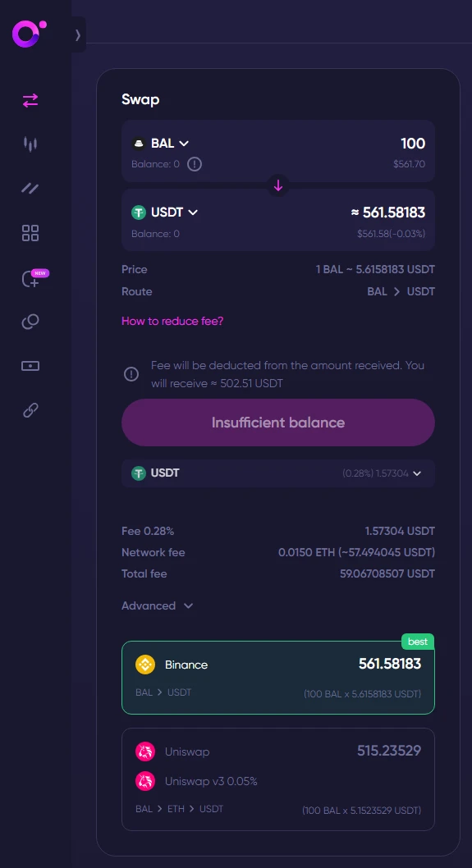Open the overlapping coins sidebar icon
Viewport: 472px width, 868px height.
coord(30,322)
